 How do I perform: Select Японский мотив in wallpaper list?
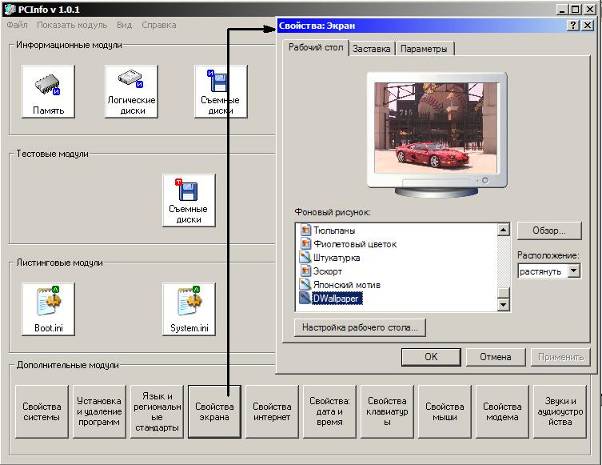coord(347,284)
